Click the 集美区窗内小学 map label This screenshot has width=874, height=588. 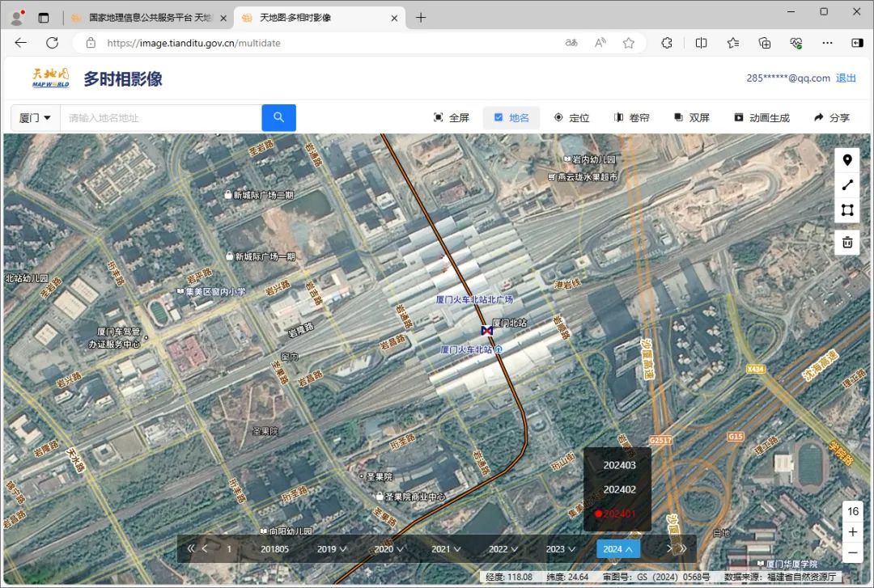pos(215,291)
